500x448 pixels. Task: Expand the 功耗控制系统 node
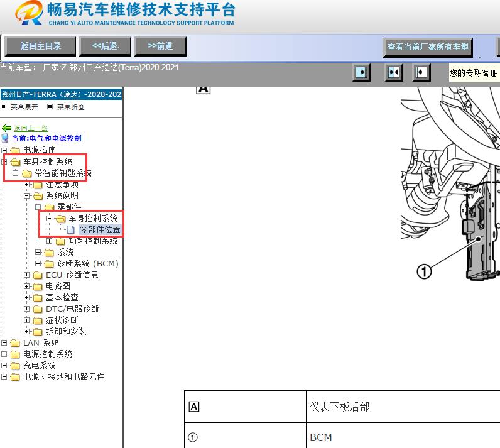(x=49, y=241)
